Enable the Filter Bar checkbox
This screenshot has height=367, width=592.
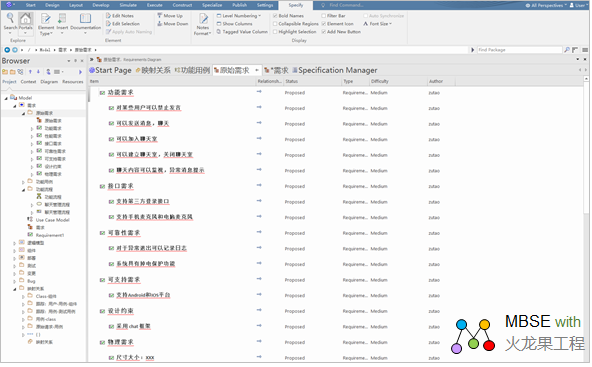point(324,16)
